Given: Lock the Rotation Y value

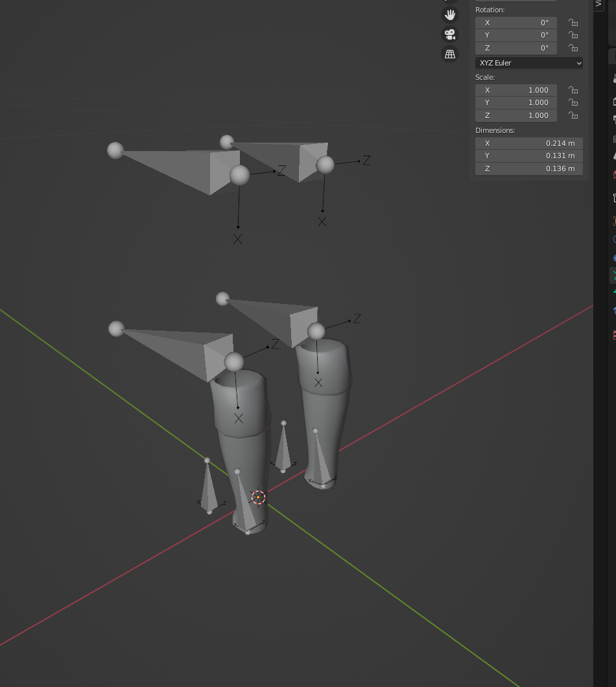Looking at the screenshot, I should tap(573, 35).
